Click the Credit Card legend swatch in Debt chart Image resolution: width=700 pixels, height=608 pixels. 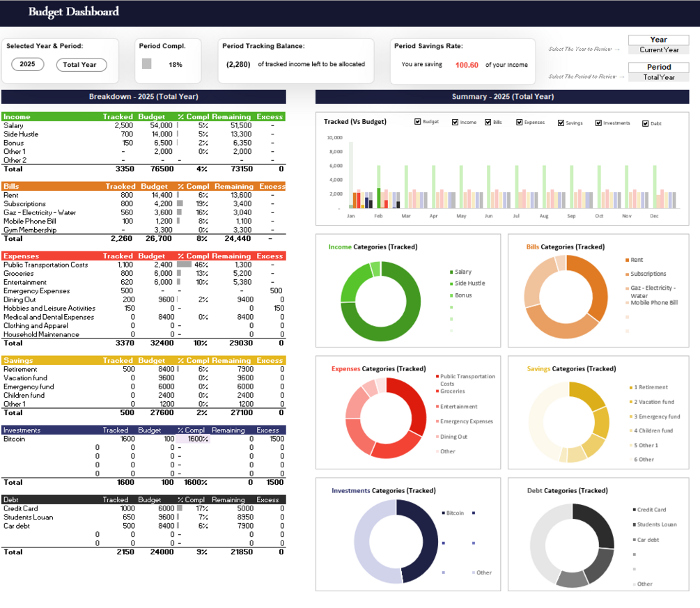click(634, 509)
